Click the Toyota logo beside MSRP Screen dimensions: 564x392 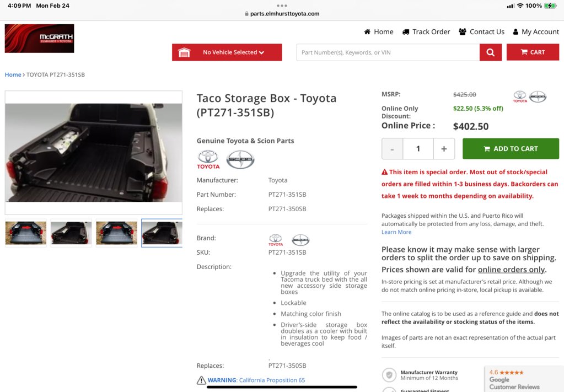(x=520, y=96)
